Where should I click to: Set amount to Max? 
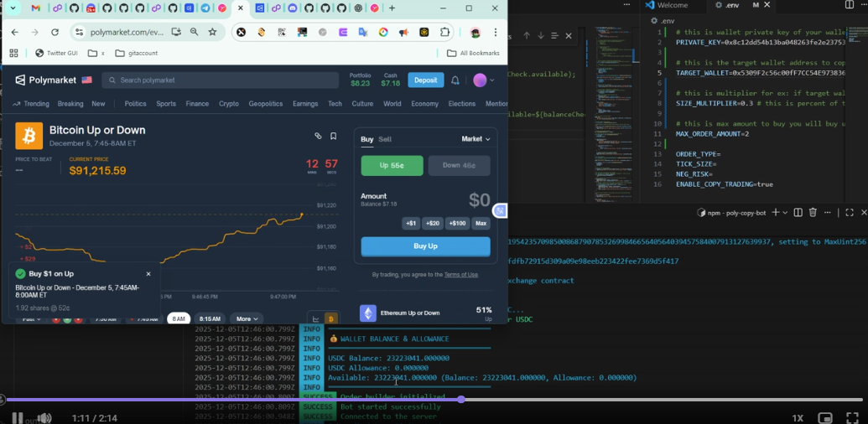coord(481,224)
